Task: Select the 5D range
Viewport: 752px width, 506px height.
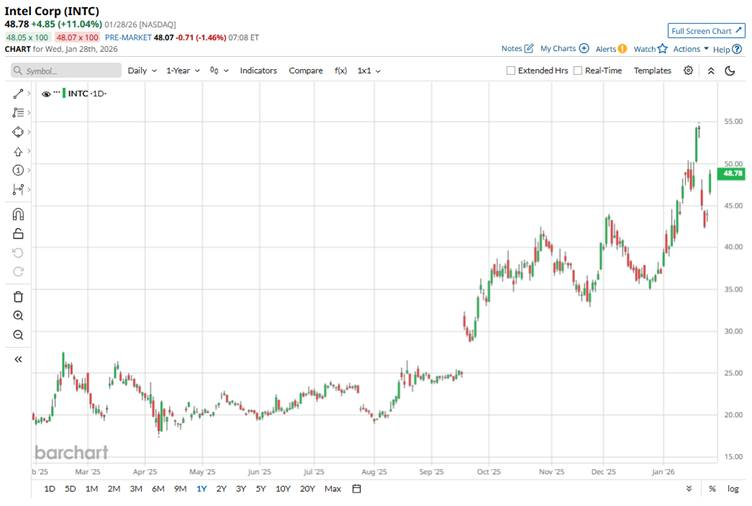Action: [x=70, y=489]
